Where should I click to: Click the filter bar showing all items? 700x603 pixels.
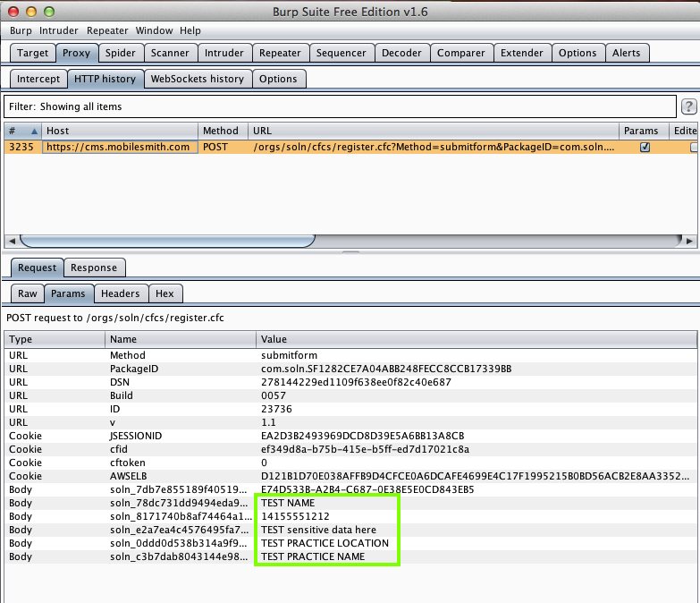point(340,106)
